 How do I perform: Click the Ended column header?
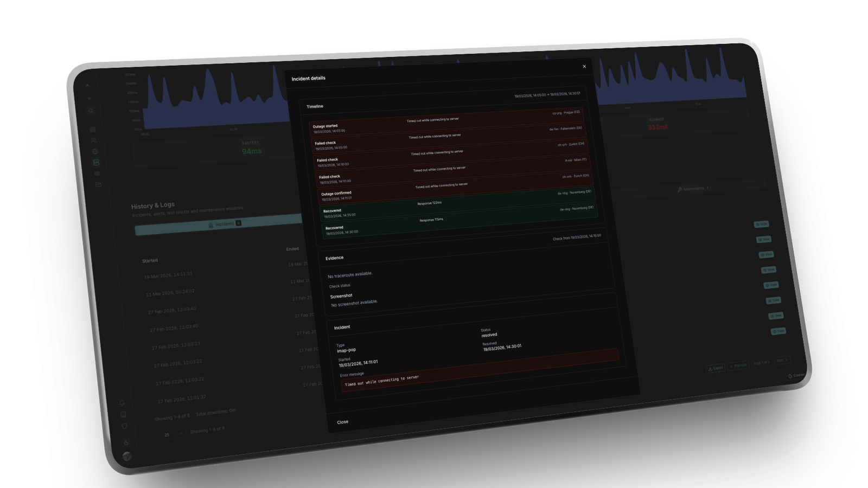[x=292, y=249]
